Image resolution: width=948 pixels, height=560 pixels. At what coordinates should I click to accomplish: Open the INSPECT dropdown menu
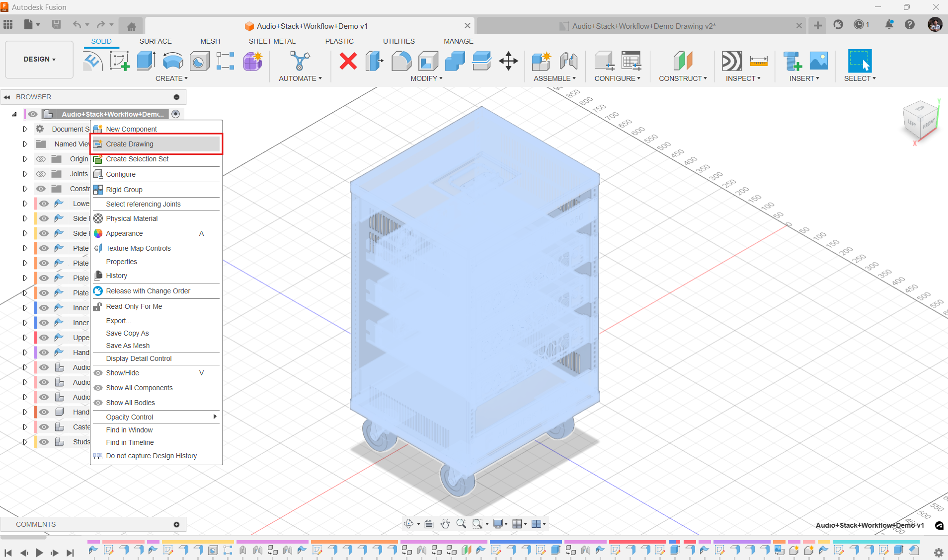[x=743, y=78]
